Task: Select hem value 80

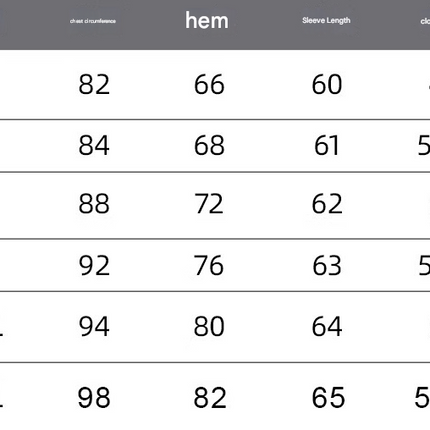Action: click(209, 326)
